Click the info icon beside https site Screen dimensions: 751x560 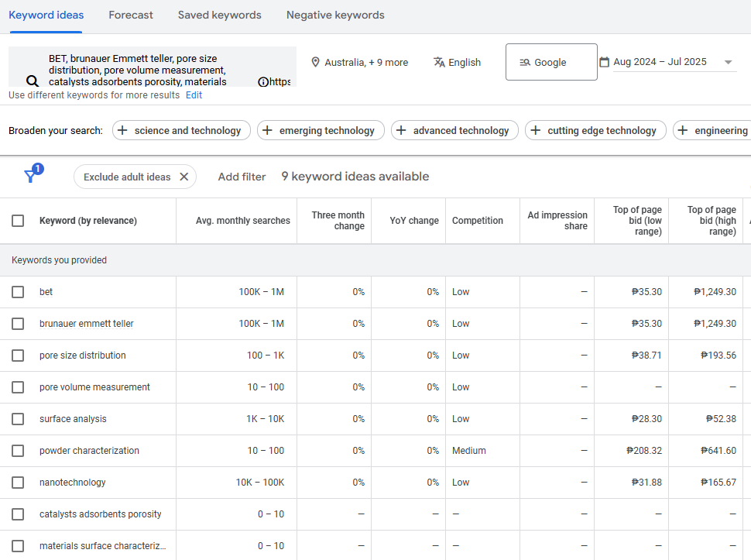pyautogui.click(x=262, y=81)
